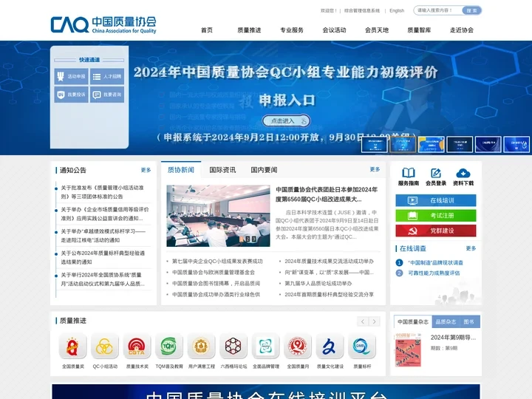Open the QC小组活动 icon

click(x=105, y=347)
